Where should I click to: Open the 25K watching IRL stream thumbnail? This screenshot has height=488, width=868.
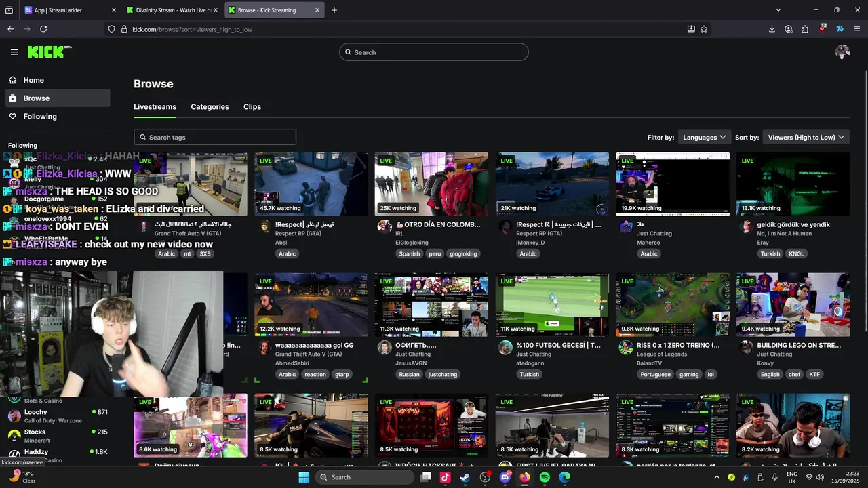431,184
